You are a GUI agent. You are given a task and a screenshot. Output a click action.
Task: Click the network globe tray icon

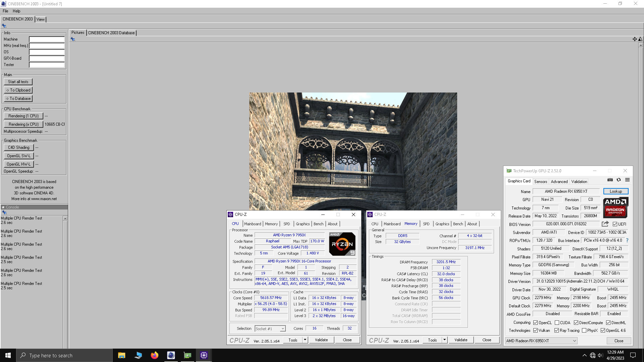coord(593,355)
